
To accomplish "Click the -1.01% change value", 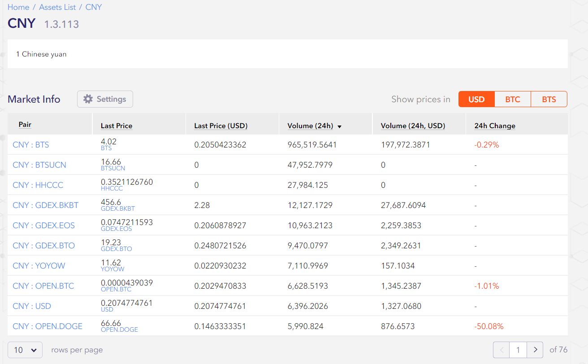I will (487, 286).
